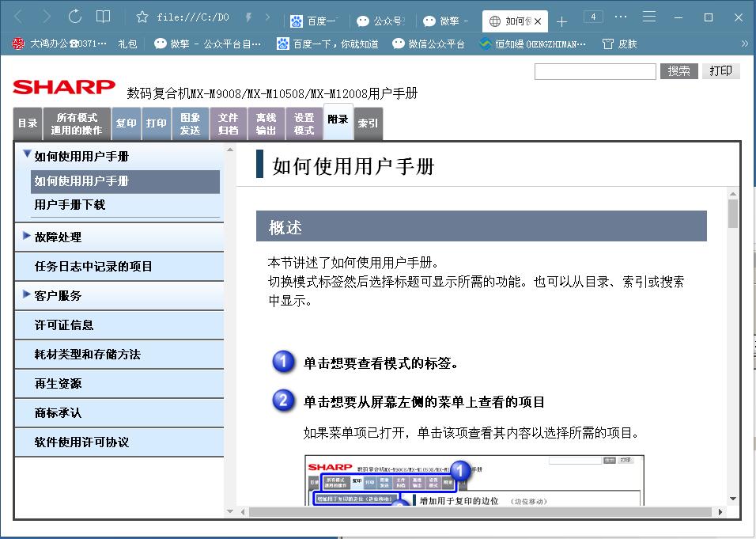Open the 文件归档 document filing tab
This screenshot has height=539, width=756.
pyautogui.click(x=228, y=123)
